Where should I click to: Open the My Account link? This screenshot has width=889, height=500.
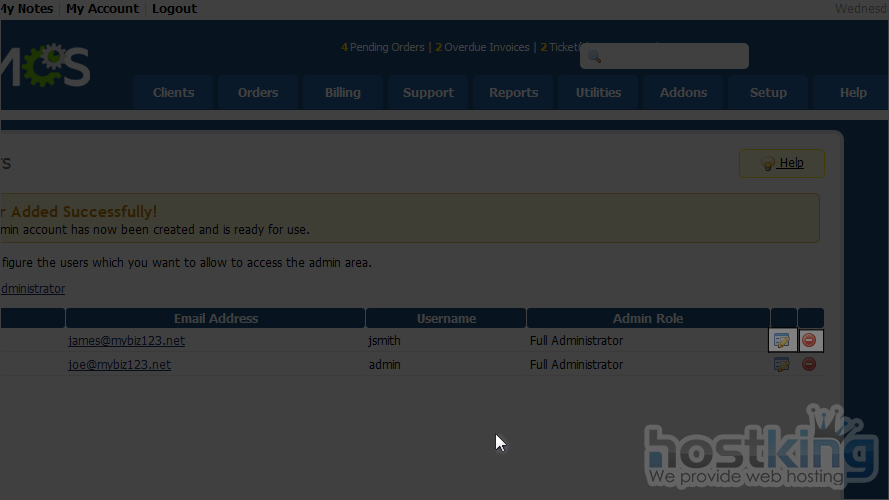point(102,9)
